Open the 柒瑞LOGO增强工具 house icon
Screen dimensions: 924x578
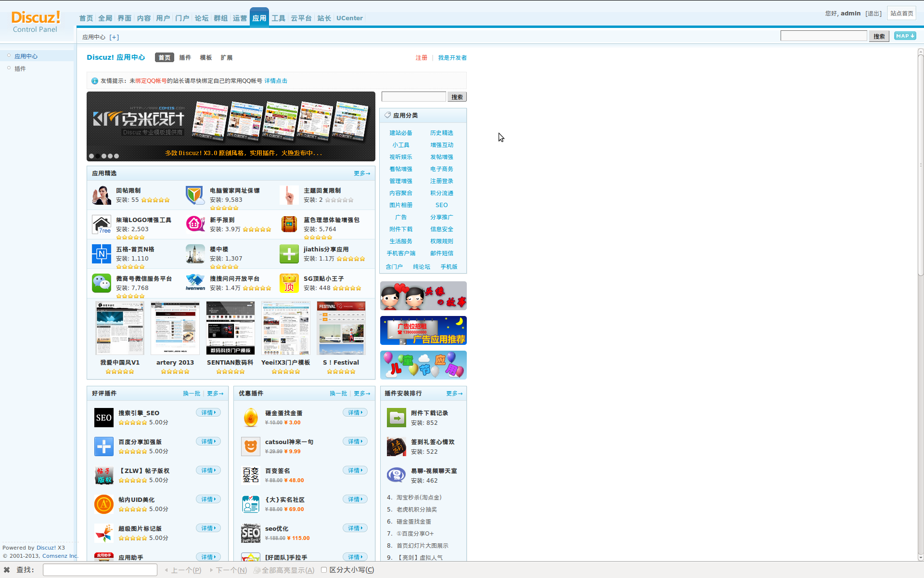(102, 224)
